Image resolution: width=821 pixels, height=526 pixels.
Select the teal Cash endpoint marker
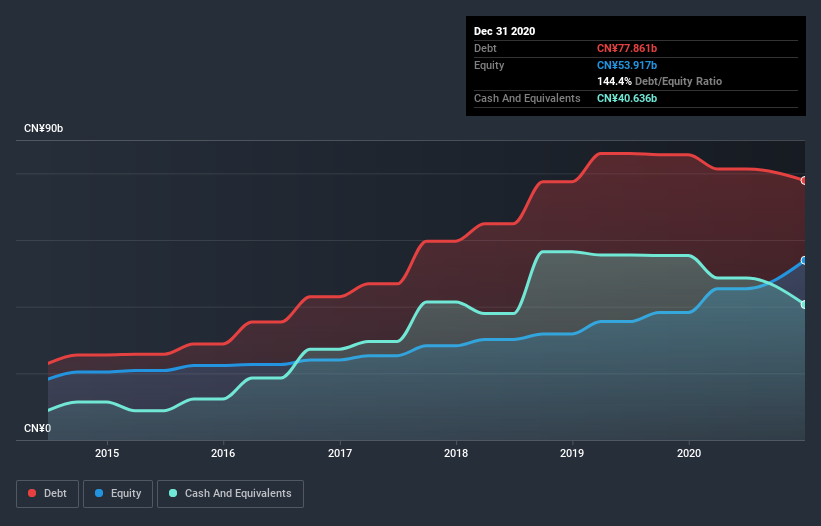coord(804,305)
